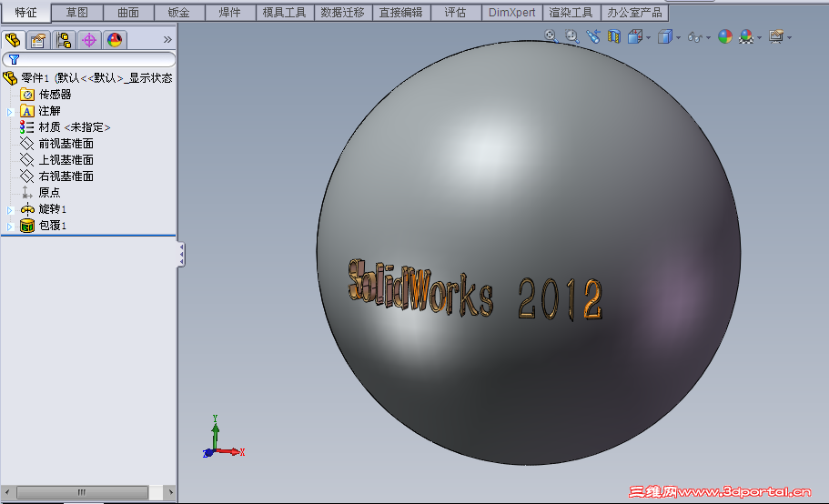This screenshot has width=829, height=504.
Task: Click the View Settings monitor icon
Action: pyautogui.click(x=776, y=36)
